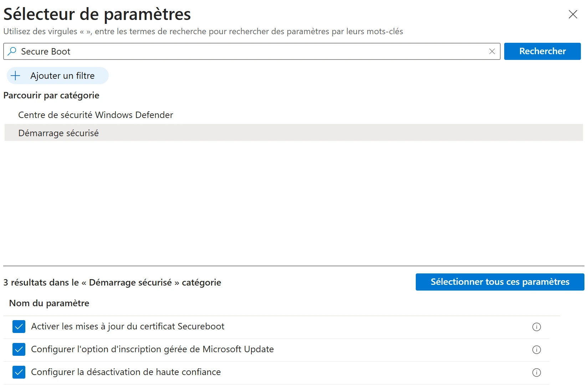The width and height of the screenshot is (588, 390).
Task: Select Centre de sécurité Windows Defender category
Action: (x=96, y=115)
